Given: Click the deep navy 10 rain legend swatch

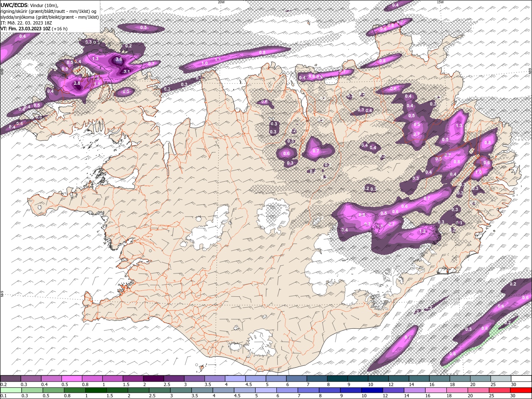Looking at the screenshot, I should (x=372, y=390).
